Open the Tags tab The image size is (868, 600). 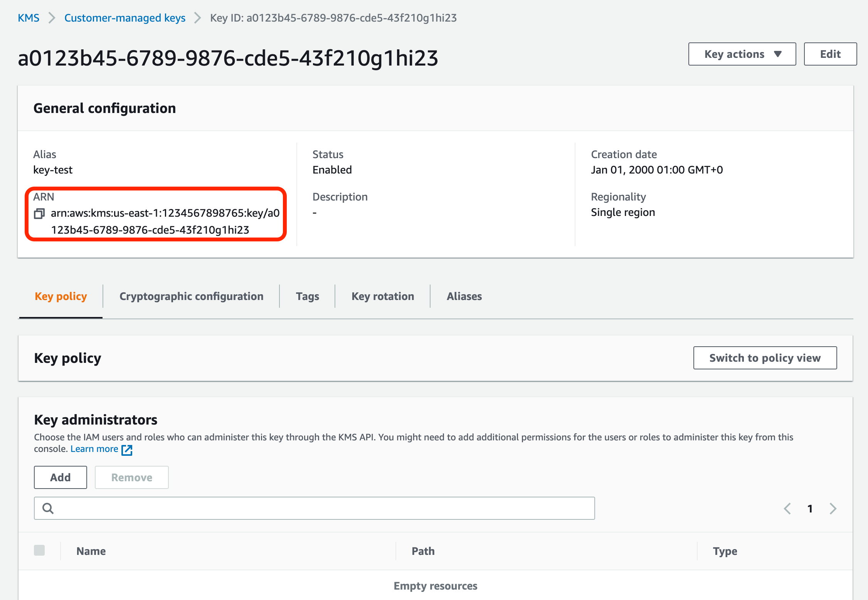(x=307, y=296)
